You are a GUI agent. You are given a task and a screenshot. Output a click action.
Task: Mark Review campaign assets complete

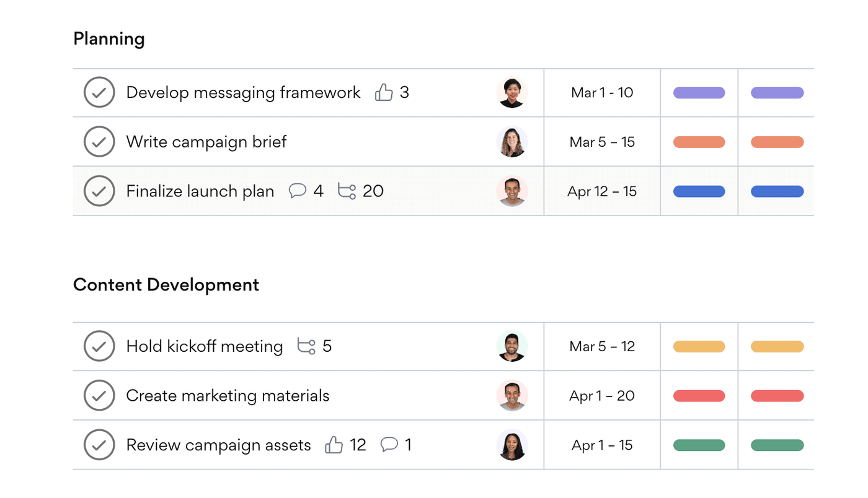click(x=99, y=445)
